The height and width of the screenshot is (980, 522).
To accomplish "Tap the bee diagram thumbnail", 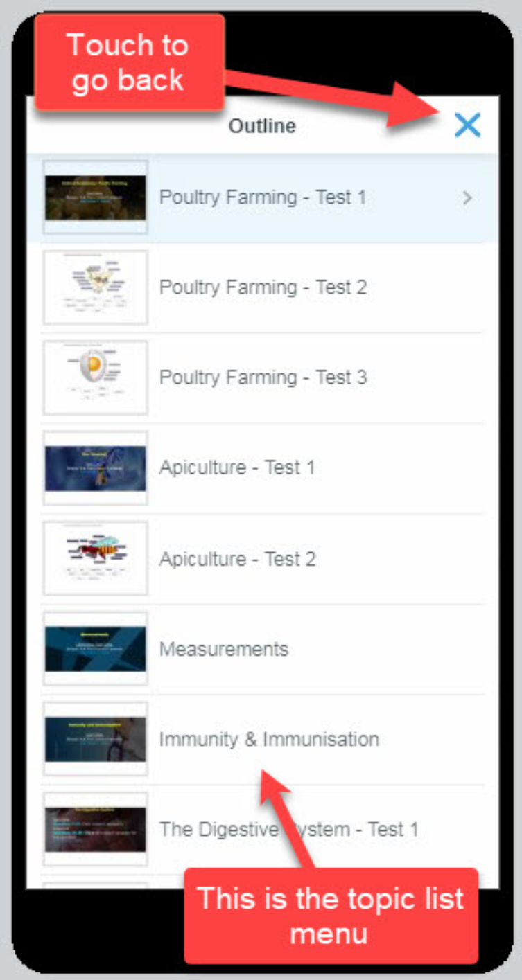I will tap(96, 559).
